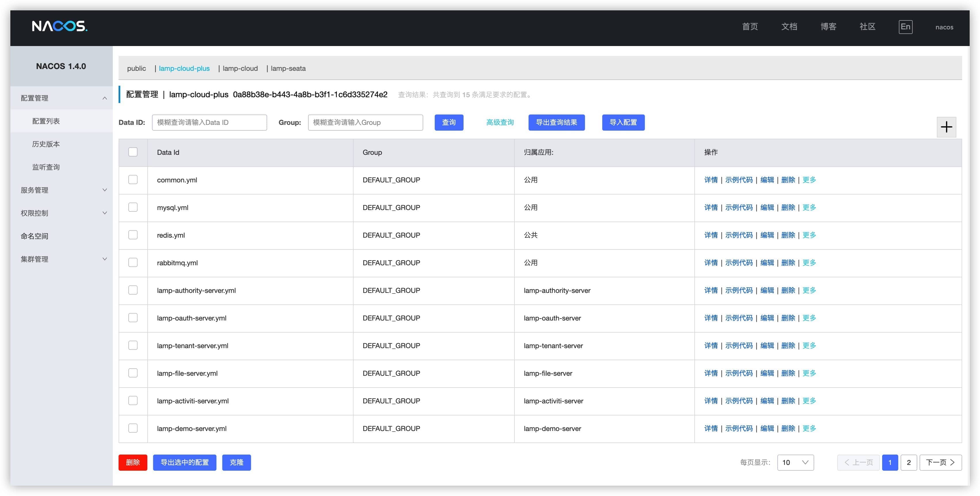Switch to the lamp-seata namespace tab
Screen dimensions: 980x496
pyautogui.click(x=288, y=68)
